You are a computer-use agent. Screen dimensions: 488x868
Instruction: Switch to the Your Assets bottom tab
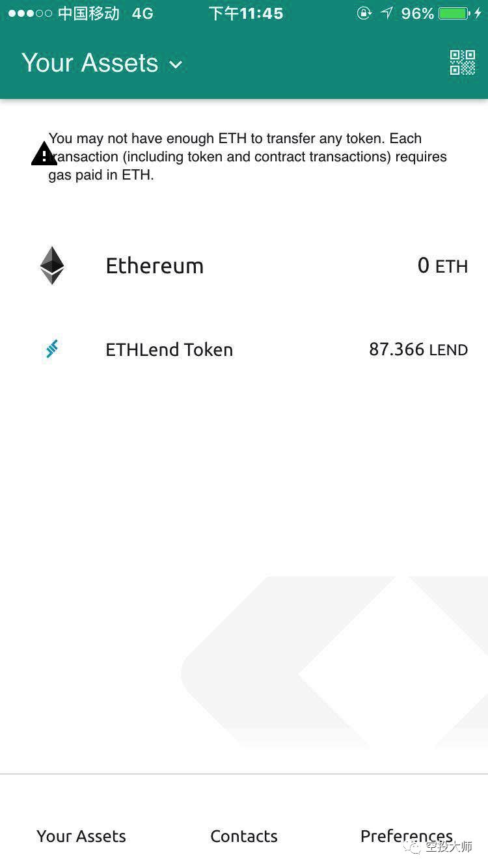pyautogui.click(x=81, y=836)
